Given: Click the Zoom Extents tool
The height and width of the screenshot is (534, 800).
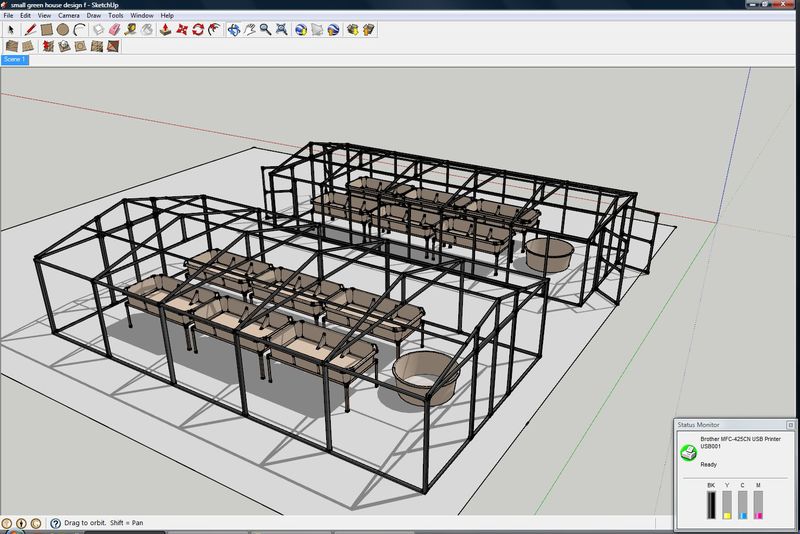Looking at the screenshot, I should [283, 30].
